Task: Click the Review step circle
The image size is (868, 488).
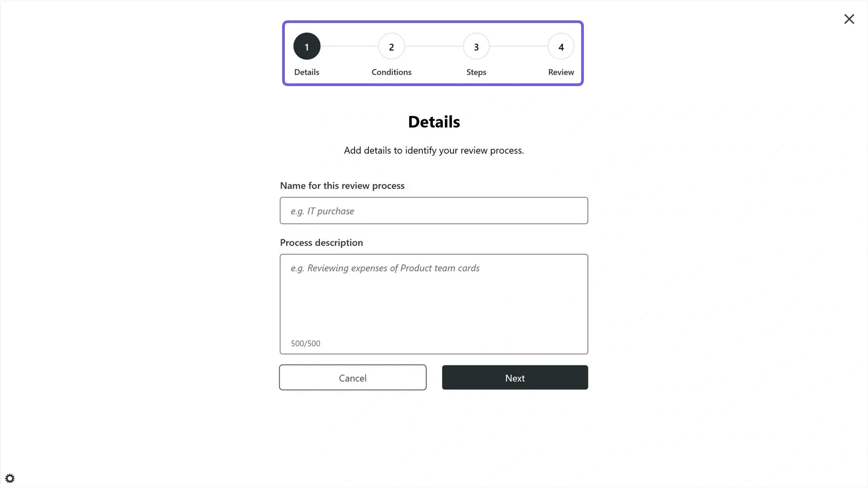Action: [x=560, y=46]
